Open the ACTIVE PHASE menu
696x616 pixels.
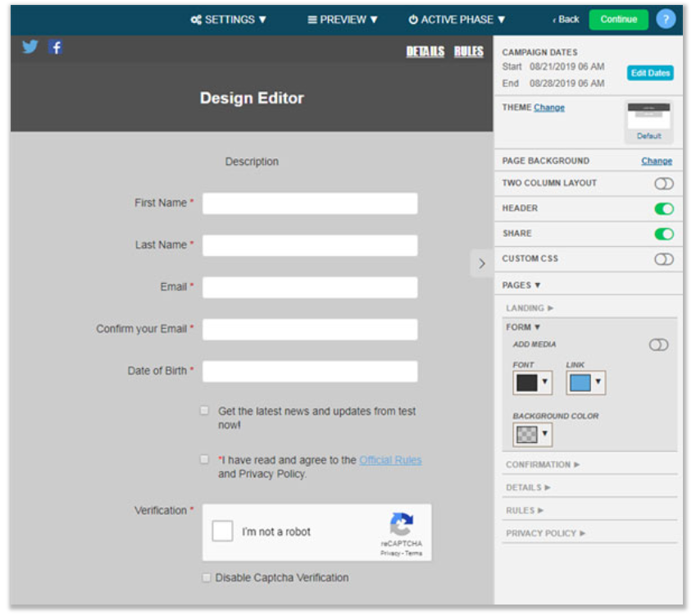click(457, 20)
